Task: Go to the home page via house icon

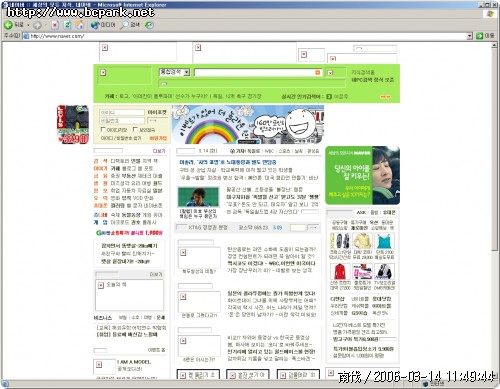Action: [x=79, y=25]
